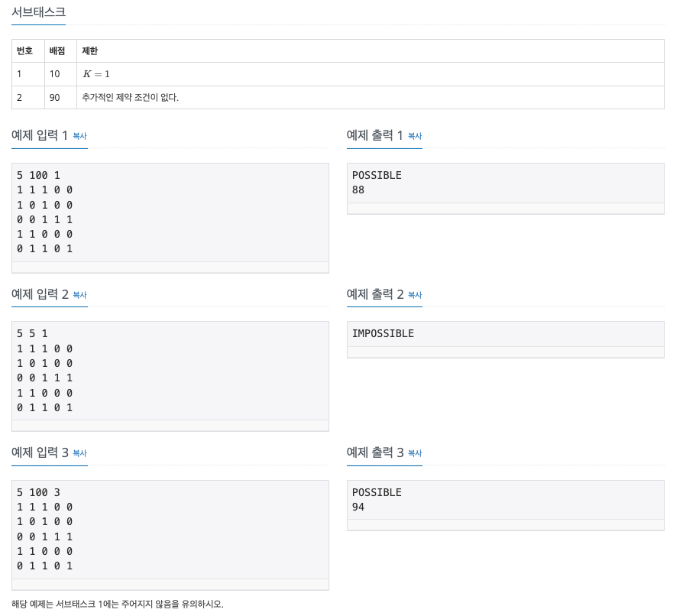
Task: Click the output value 94
Action: point(358,507)
